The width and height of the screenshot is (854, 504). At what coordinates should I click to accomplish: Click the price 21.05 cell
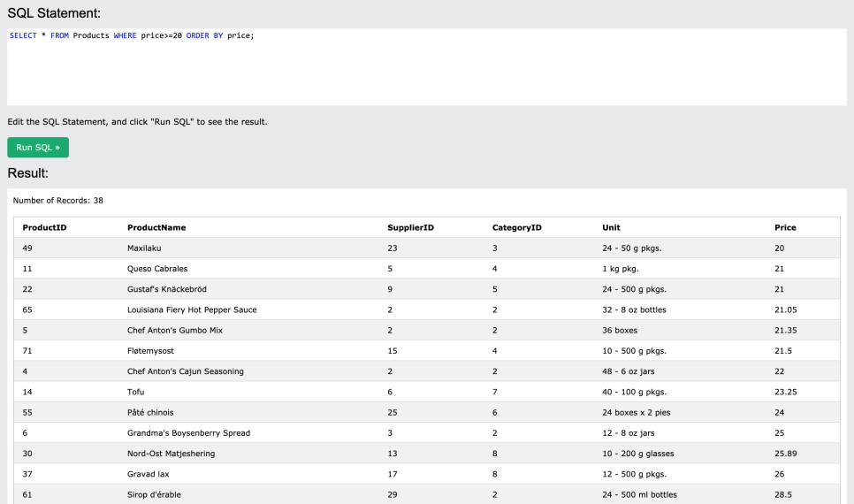(785, 309)
